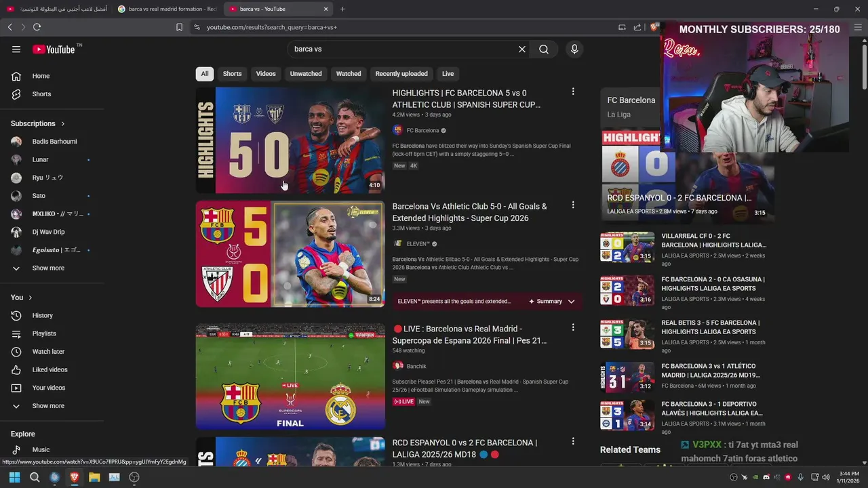The width and height of the screenshot is (868, 488).
Task: Open a new browser tab
Action: [x=342, y=9]
